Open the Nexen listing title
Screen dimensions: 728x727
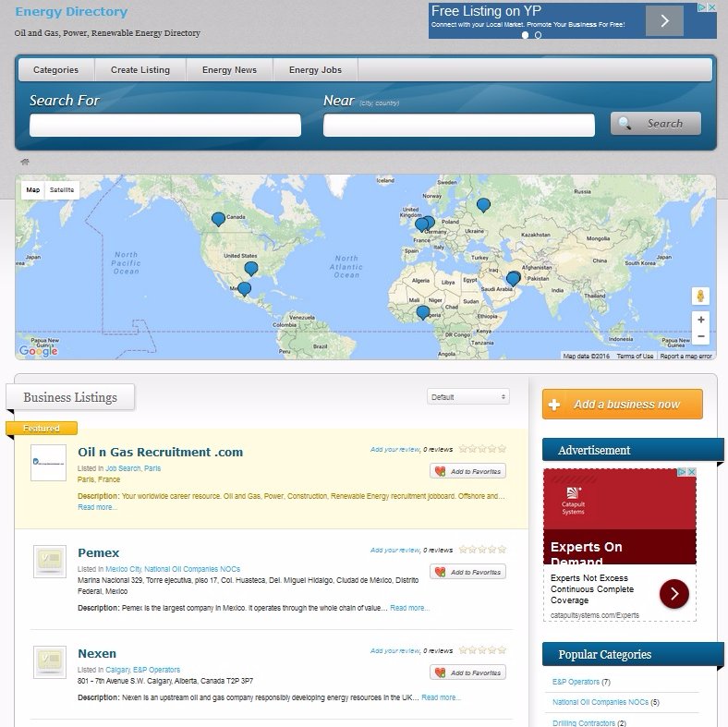[x=97, y=654]
